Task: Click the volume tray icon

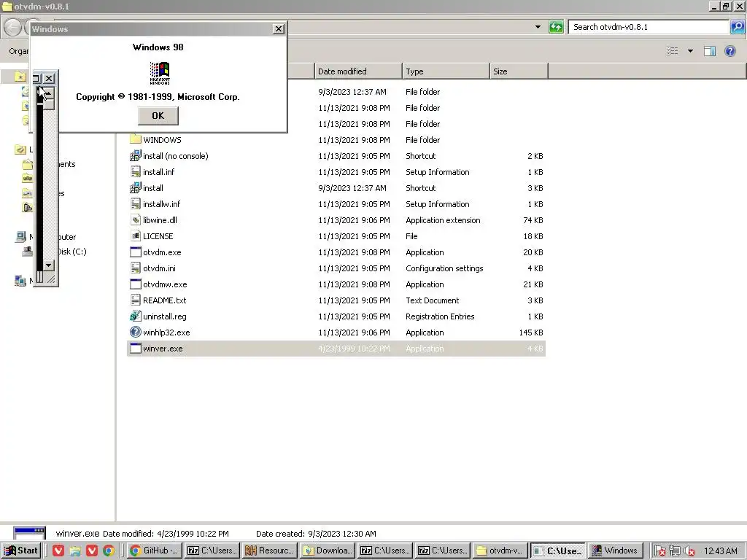Action: [x=689, y=551]
